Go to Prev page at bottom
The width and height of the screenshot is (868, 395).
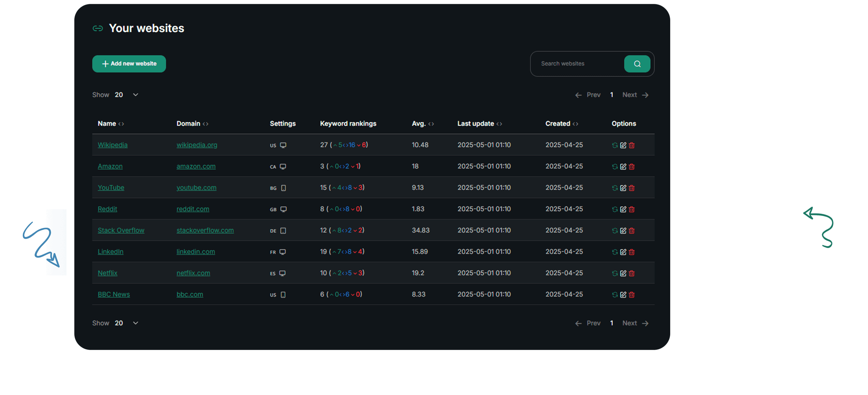click(x=588, y=323)
